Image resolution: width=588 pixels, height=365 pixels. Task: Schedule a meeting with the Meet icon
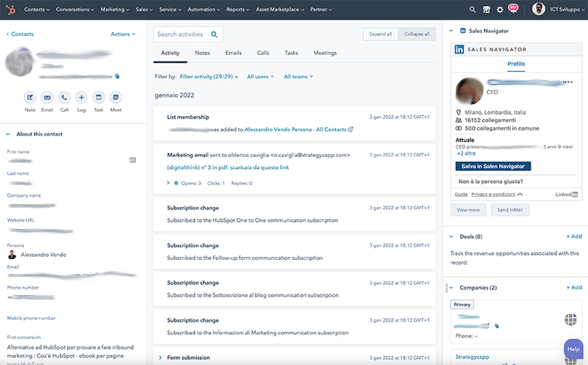tap(115, 98)
